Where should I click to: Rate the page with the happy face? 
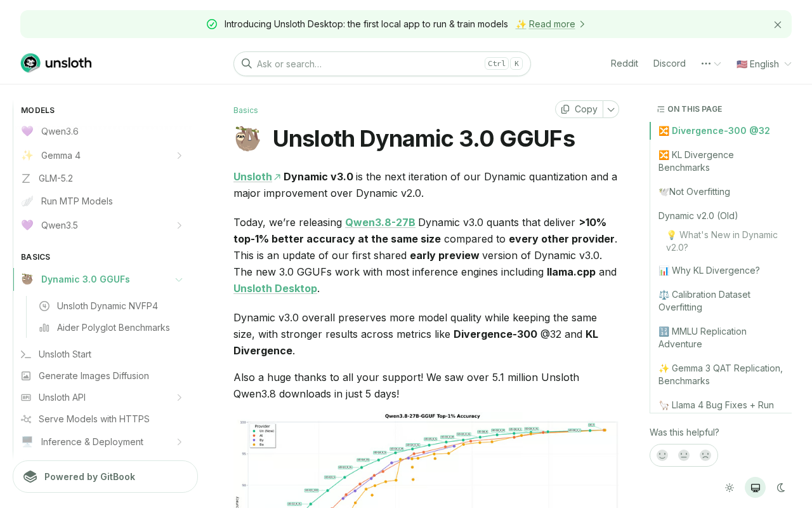click(x=662, y=455)
